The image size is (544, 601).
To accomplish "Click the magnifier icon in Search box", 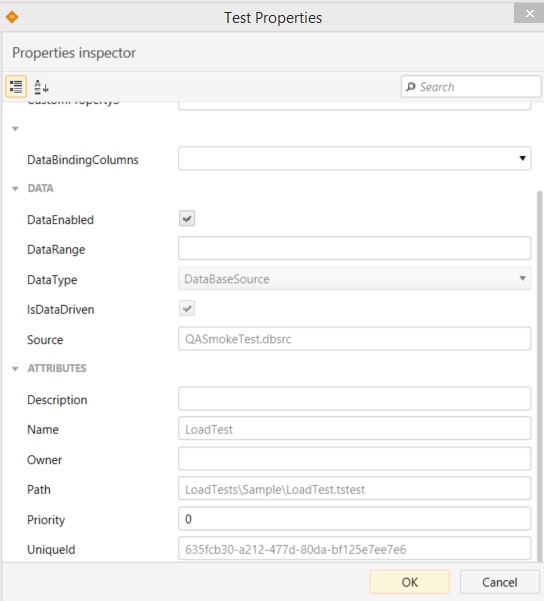I will [x=411, y=87].
